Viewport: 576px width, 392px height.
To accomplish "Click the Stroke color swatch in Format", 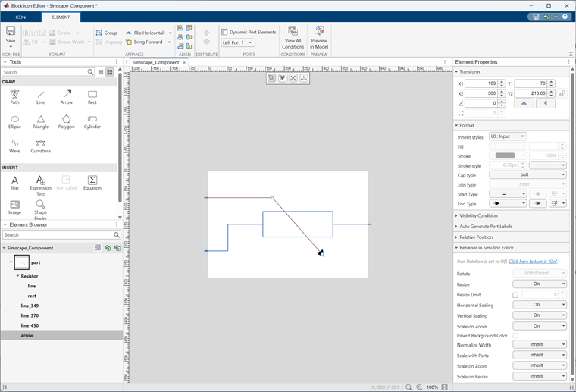I will [x=505, y=155].
